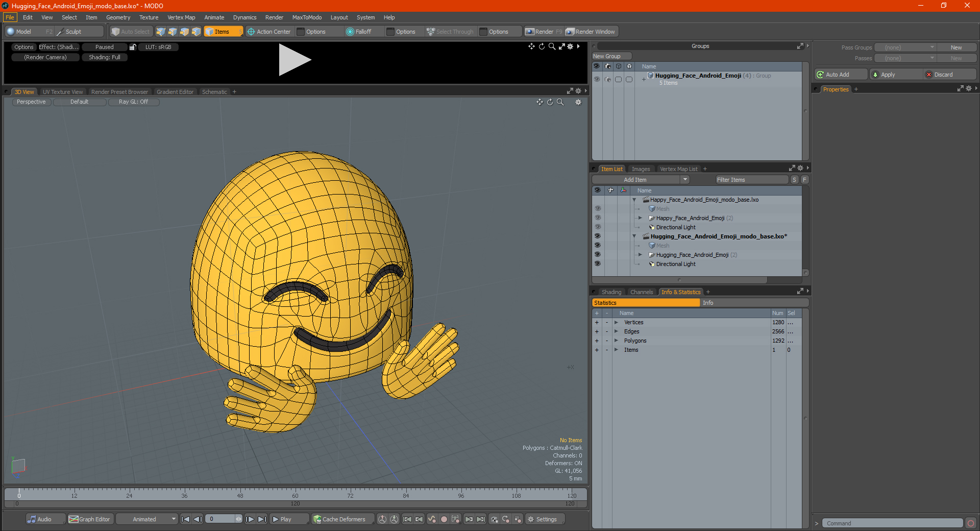The height and width of the screenshot is (531, 980).
Task: Click the Render button
Action: [x=544, y=32]
